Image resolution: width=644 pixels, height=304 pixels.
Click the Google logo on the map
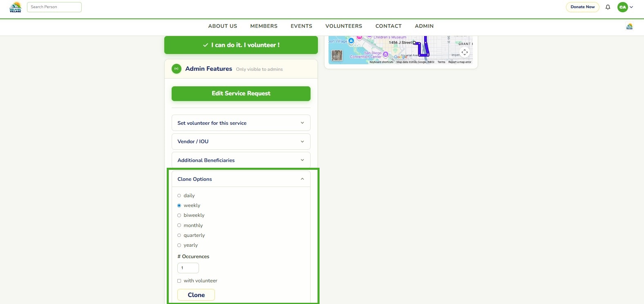[x=400, y=57]
